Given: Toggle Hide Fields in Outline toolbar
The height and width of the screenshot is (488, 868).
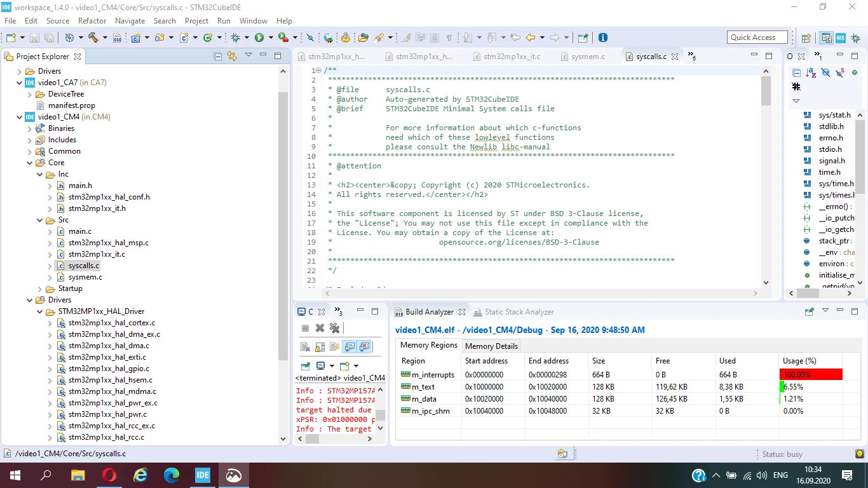Looking at the screenshot, I should (x=825, y=72).
